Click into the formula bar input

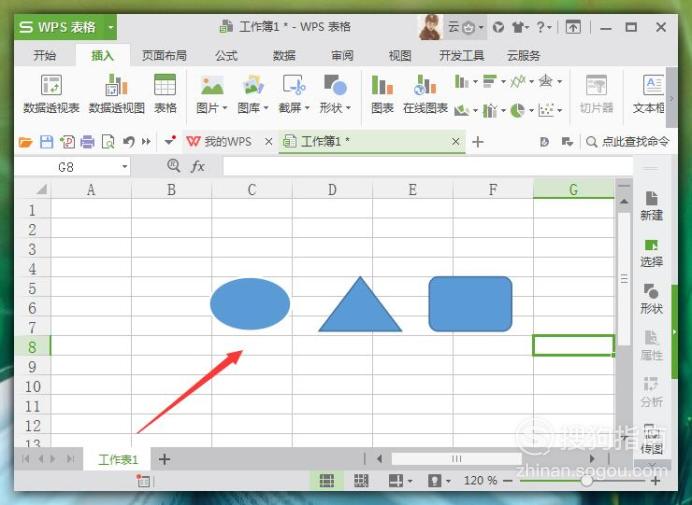click(x=428, y=167)
